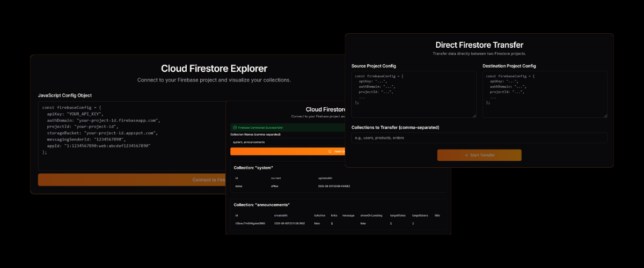Click the announcements row document id cell
The image size is (644, 268).
(x=250, y=223)
